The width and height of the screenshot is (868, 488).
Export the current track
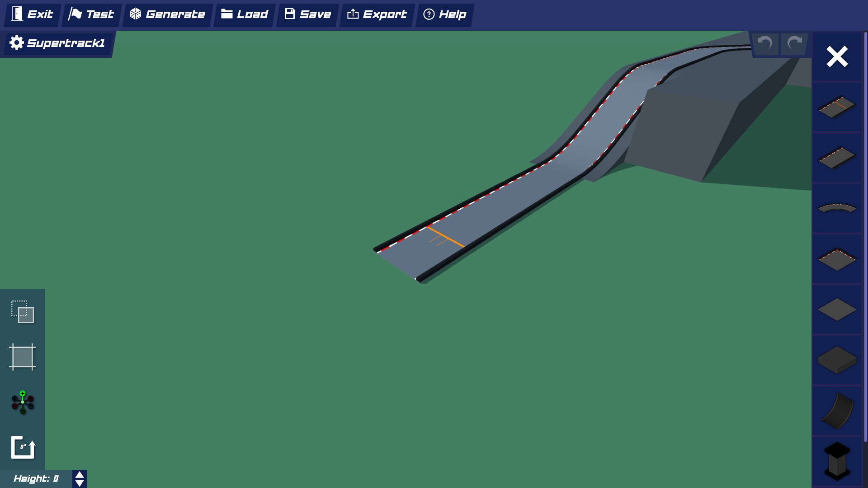377,14
